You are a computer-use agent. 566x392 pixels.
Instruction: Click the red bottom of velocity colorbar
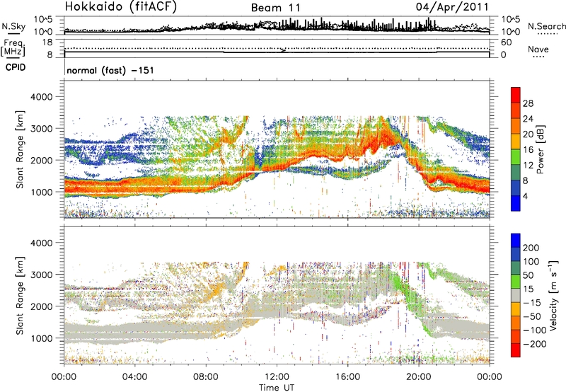coord(516,350)
